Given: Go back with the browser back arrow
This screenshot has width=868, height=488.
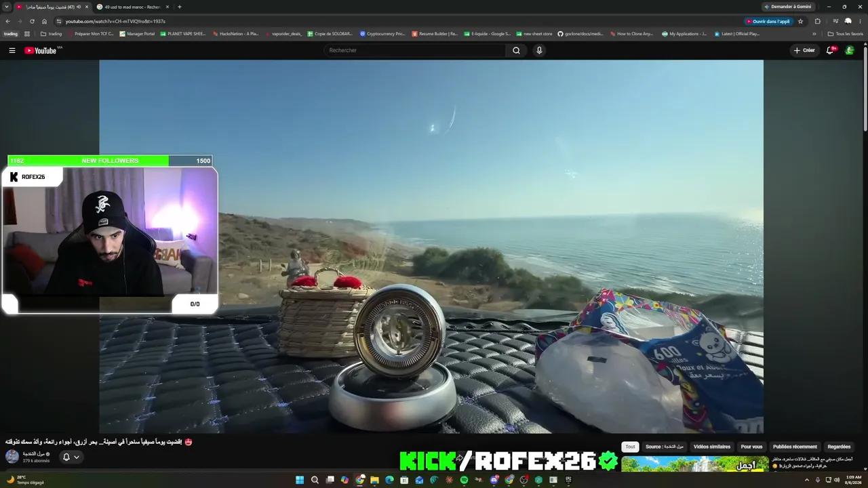Looking at the screenshot, I should (x=8, y=21).
